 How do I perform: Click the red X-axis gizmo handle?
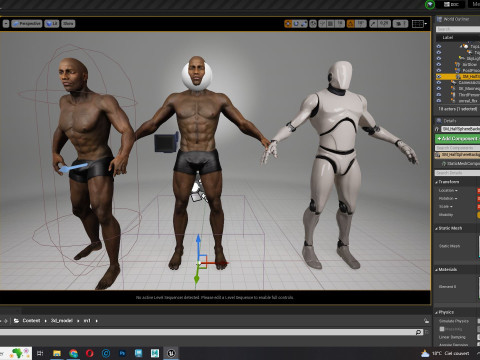216,263
